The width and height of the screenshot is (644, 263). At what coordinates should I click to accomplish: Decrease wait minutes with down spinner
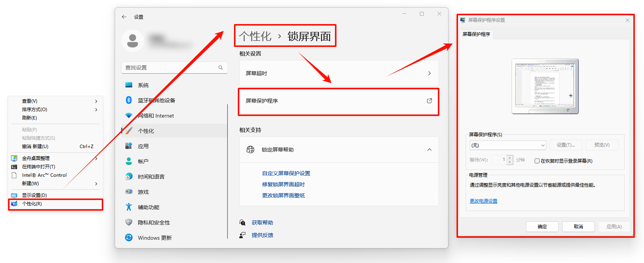[510, 162]
